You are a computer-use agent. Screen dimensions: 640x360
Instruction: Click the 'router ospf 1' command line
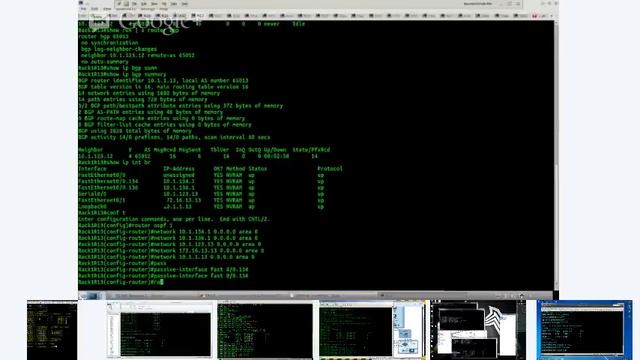pos(125,225)
